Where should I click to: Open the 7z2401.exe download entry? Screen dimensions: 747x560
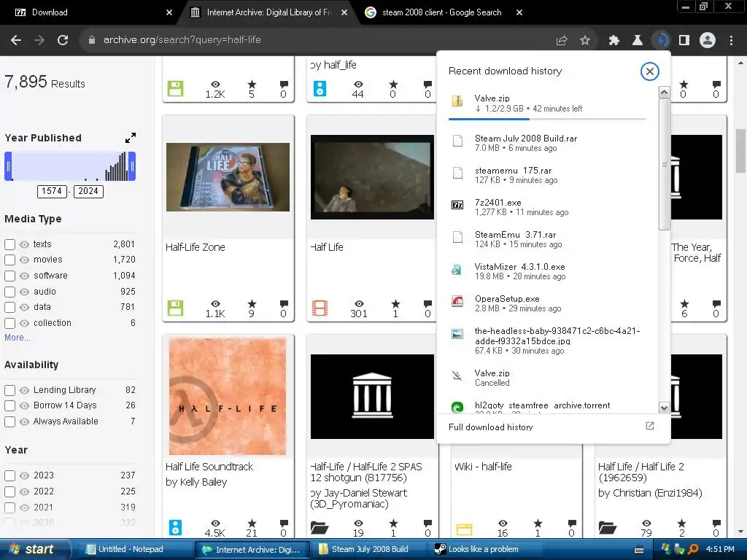(x=548, y=207)
